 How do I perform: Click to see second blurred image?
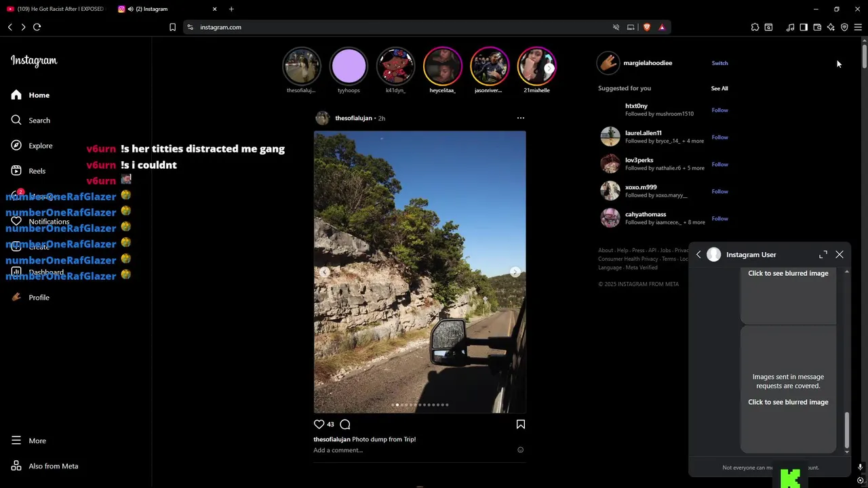788,402
